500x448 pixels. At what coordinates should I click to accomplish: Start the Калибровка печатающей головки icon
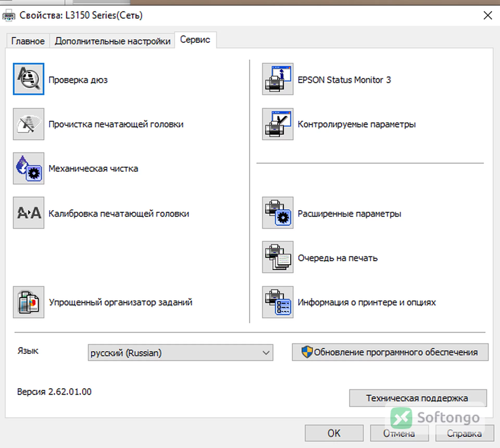(x=29, y=213)
